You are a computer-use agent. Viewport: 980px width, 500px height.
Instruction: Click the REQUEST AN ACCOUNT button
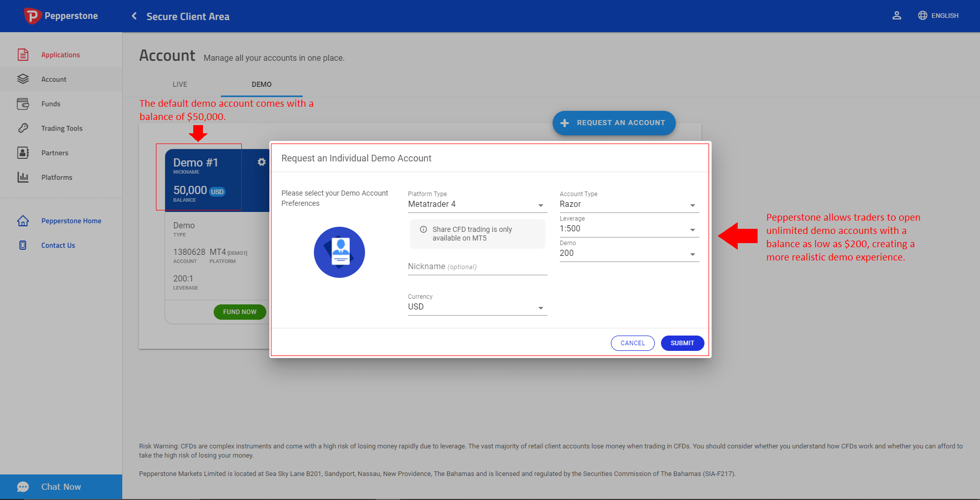[614, 123]
